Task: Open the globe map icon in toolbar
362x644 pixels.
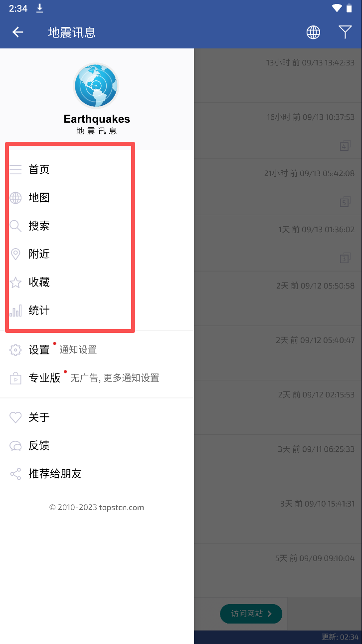Action: coord(313,32)
